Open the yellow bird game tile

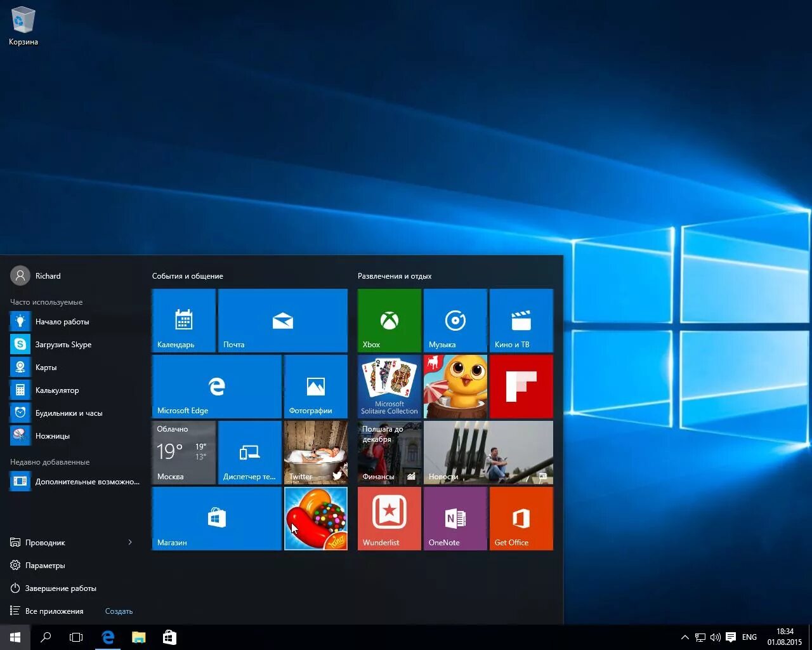point(455,387)
